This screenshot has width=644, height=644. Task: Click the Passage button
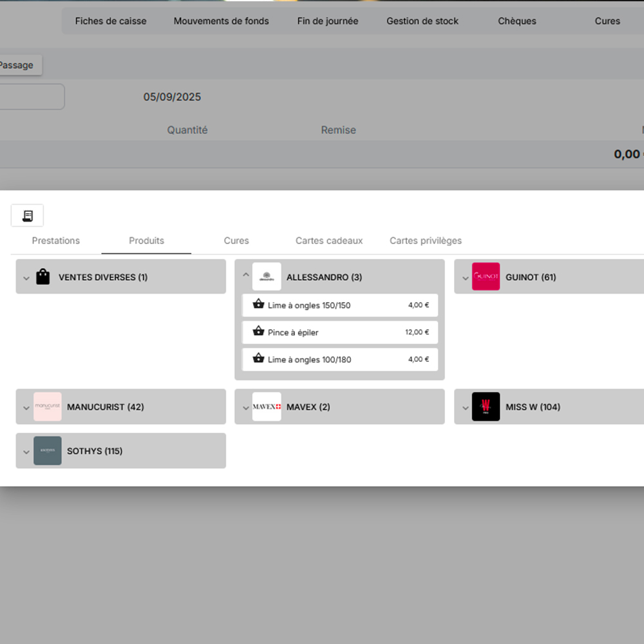click(x=16, y=64)
